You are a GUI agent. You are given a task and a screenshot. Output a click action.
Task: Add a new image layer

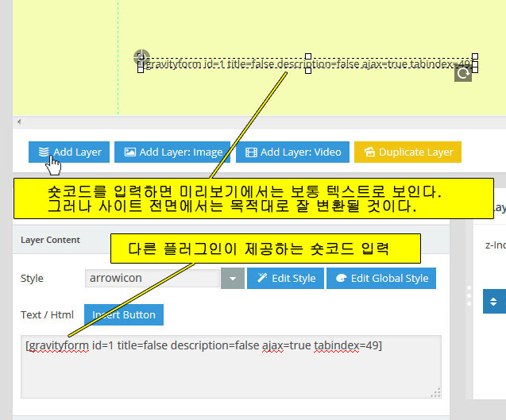[x=172, y=152]
